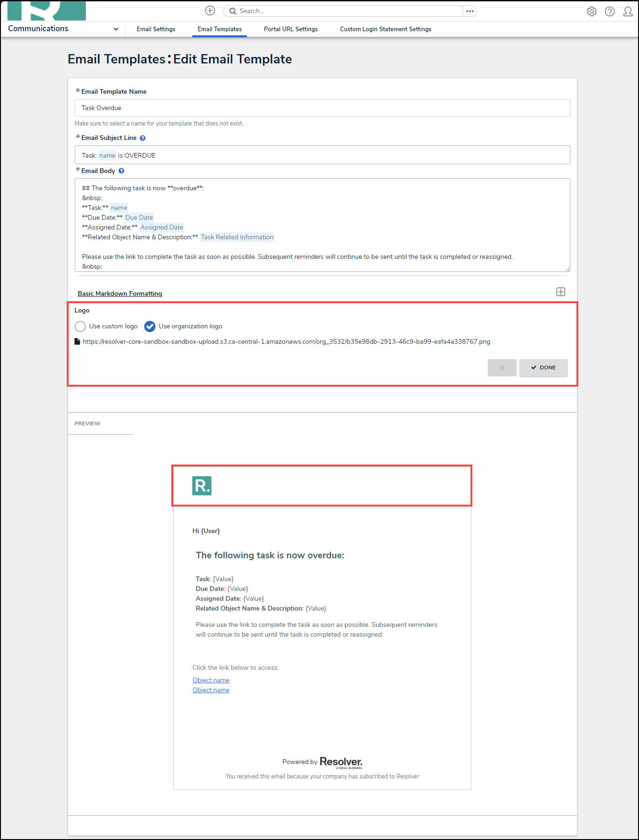
Task: Show Email Body help tooltip
Action: tap(121, 171)
